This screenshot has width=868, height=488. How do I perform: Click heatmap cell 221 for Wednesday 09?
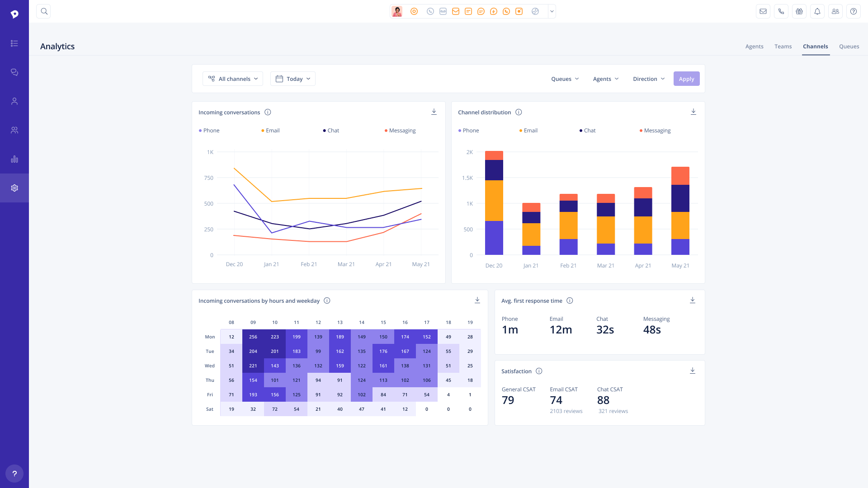[x=253, y=366]
